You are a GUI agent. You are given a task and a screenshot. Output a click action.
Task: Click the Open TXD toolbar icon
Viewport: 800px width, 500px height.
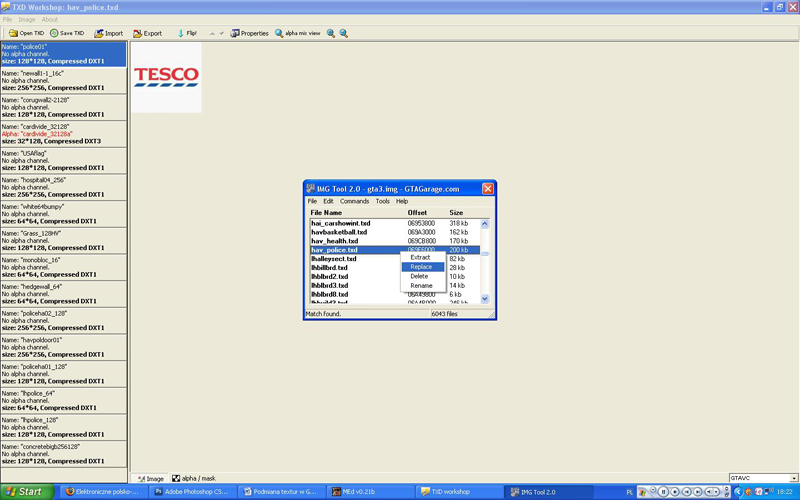(x=14, y=33)
